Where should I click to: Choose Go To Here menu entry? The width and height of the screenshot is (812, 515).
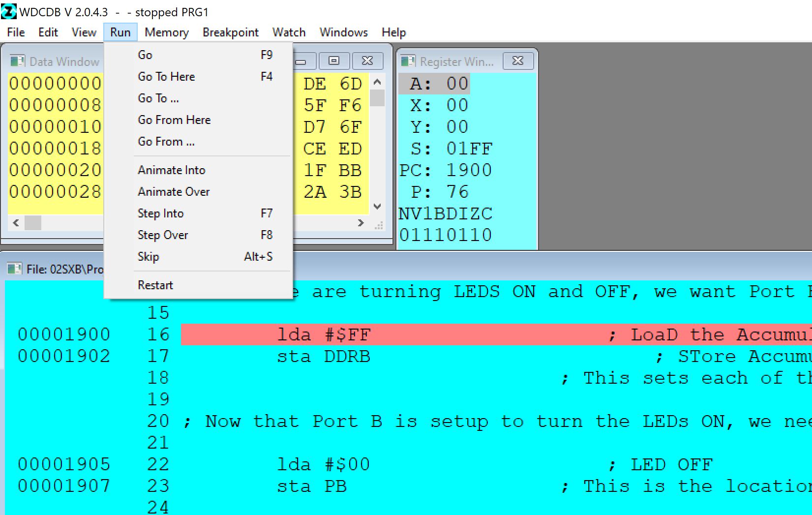199,76
